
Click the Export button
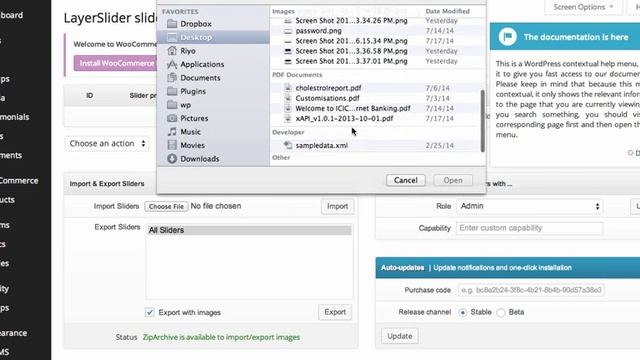(x=335, y=312)
